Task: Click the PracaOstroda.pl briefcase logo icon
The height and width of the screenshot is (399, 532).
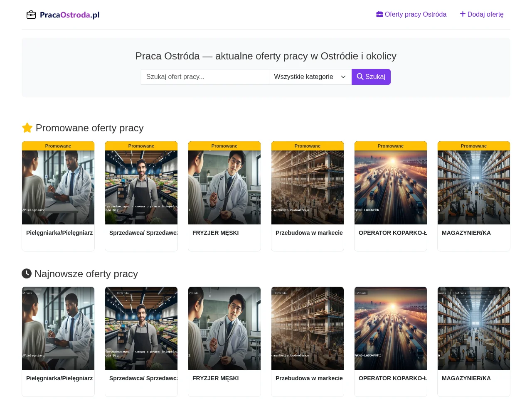Action: tap(31, 15)
